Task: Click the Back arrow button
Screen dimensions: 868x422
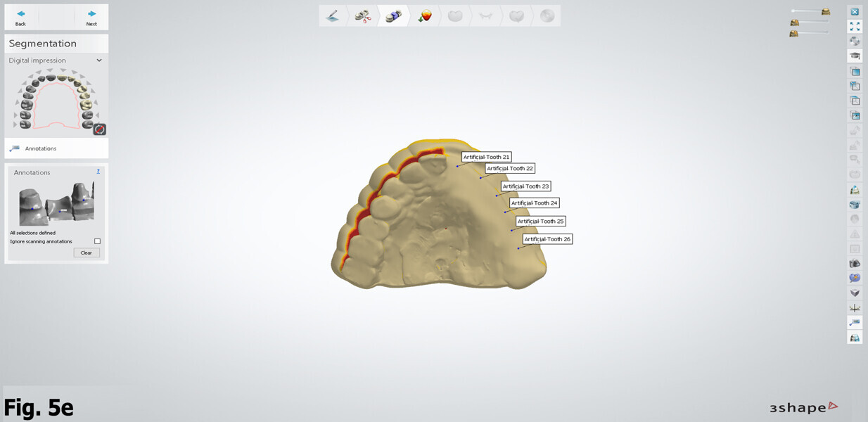Action: tap(20, 17)
